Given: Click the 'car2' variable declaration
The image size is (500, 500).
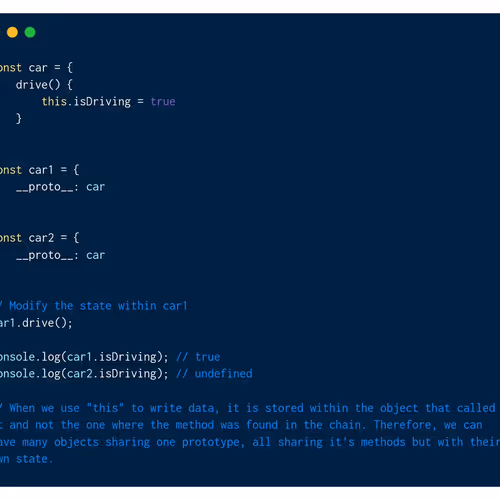Looking at the screenshot, I should click(41, 238).
